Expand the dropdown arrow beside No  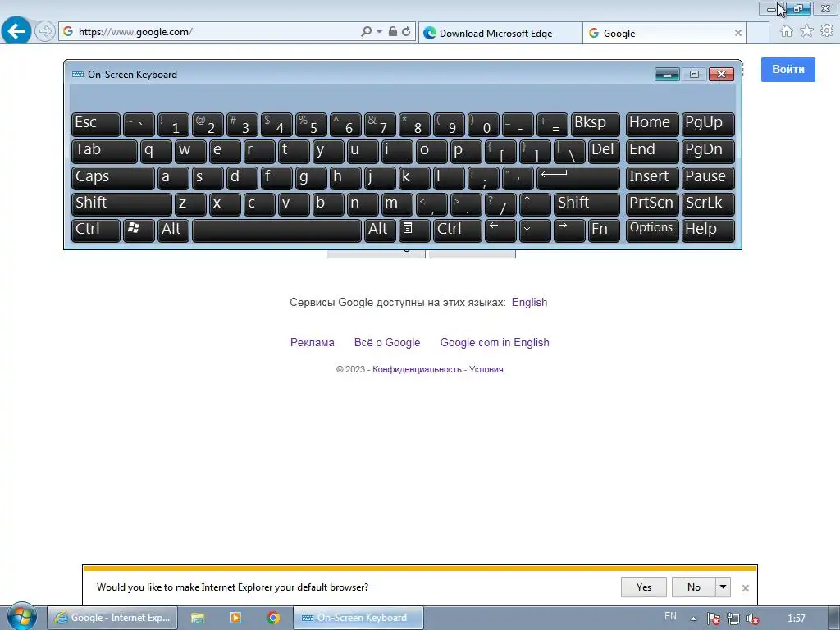point(724,587)
